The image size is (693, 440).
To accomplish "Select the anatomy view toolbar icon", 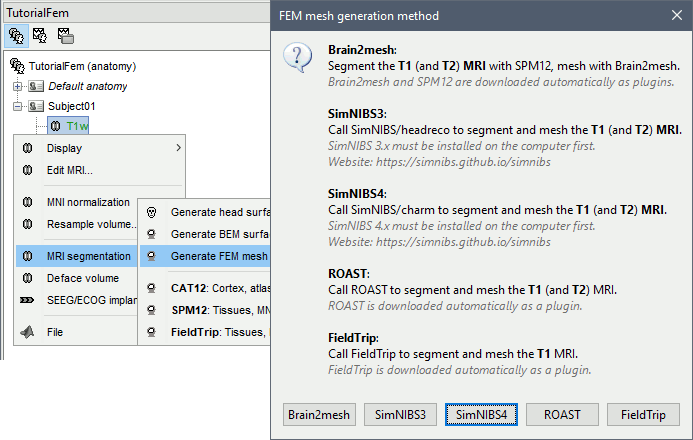I will coord(17,35).
